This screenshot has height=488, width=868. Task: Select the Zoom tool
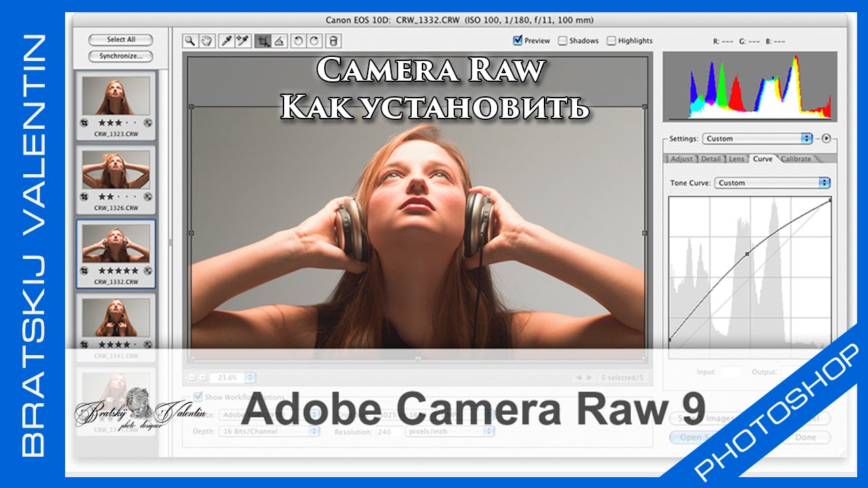tap(191, 41)
